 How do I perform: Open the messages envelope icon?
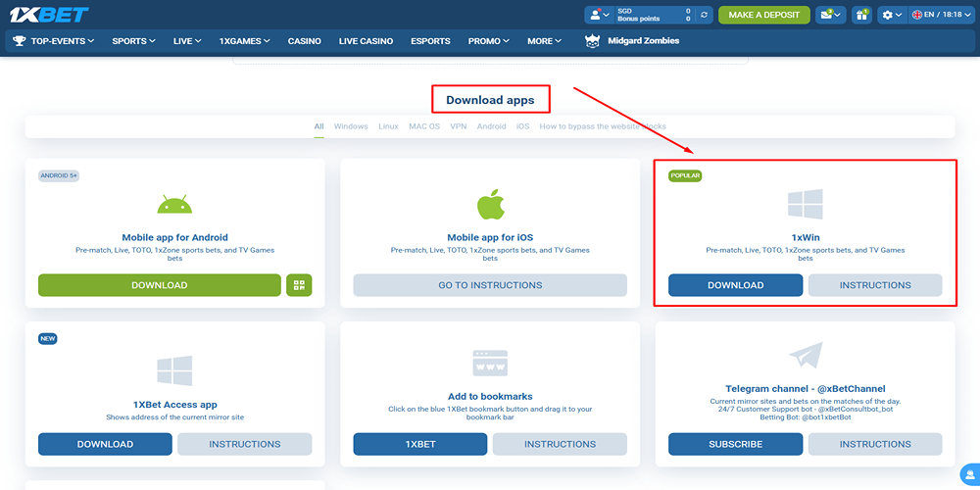point(830,15)
